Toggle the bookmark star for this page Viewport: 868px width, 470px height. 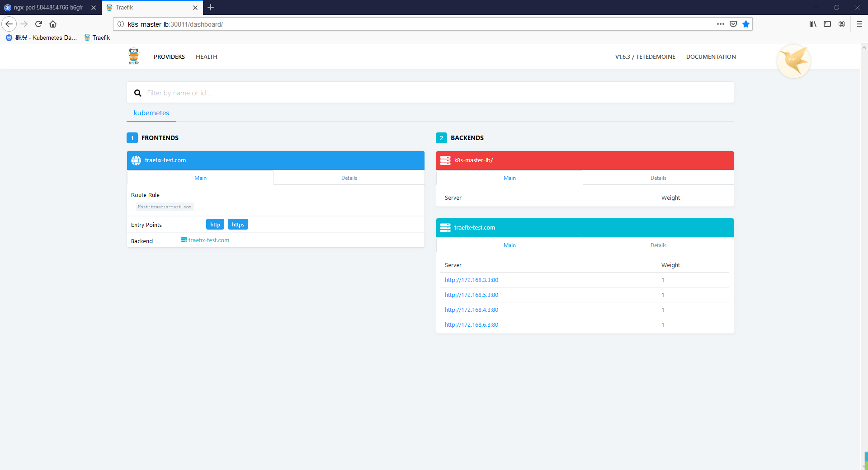click(746, 24)
